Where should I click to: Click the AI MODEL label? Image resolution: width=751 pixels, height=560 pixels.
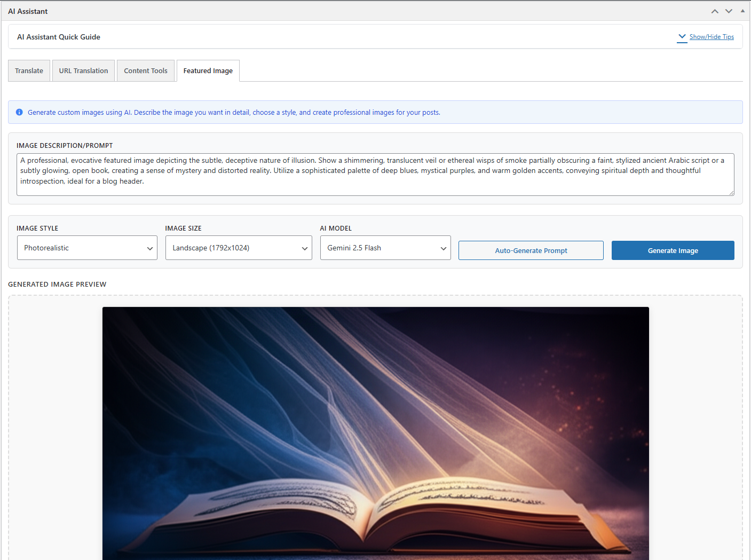[336, 228]
